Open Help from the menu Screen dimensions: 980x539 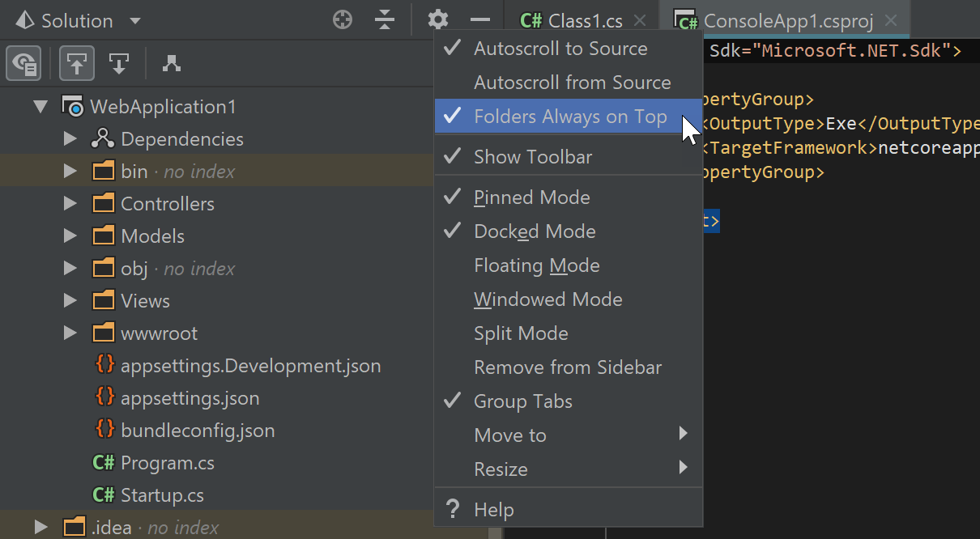(x=493, y=510)
